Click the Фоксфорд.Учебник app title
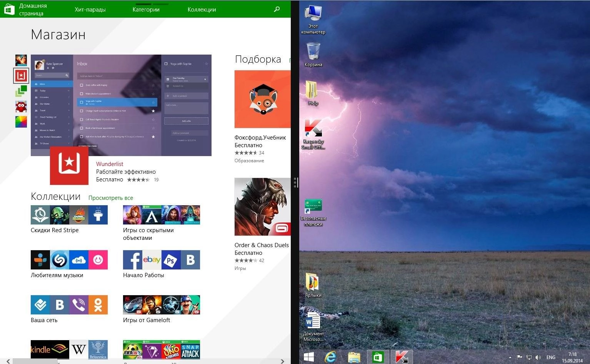590x364 pixels. pyautogui.click(x=260, y=138)
